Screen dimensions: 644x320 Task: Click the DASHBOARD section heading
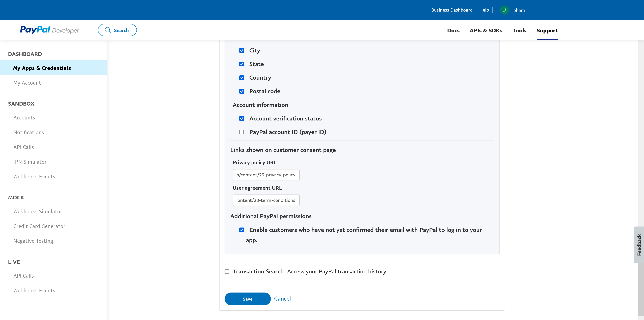25,54
